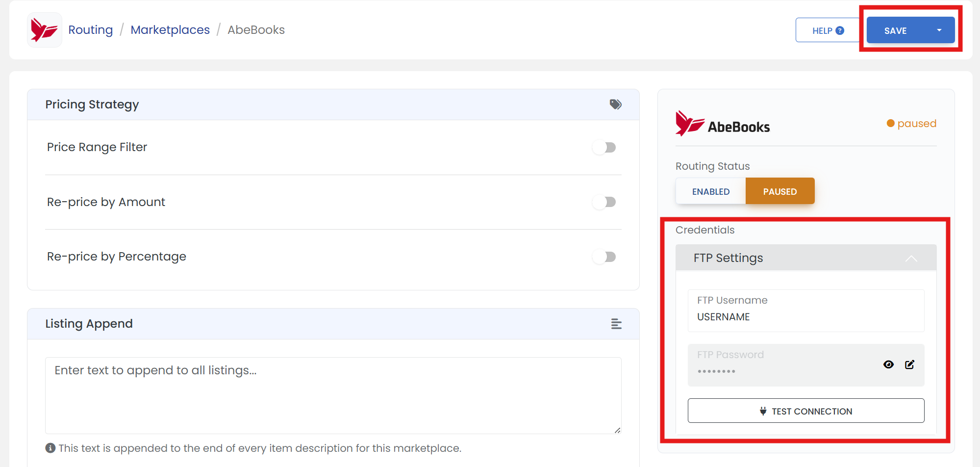Collapse the FTP Settings section

(x=911, y=258)
